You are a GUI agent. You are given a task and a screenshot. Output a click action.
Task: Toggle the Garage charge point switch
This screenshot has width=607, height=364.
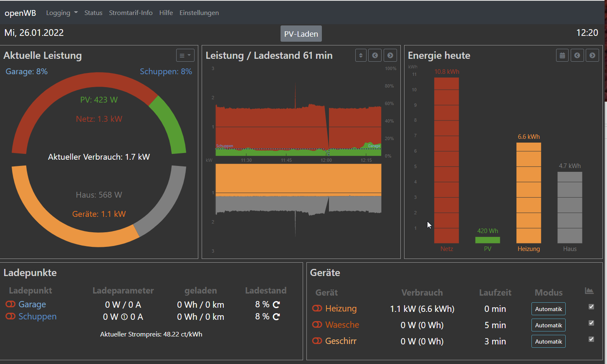click(10, 304)
